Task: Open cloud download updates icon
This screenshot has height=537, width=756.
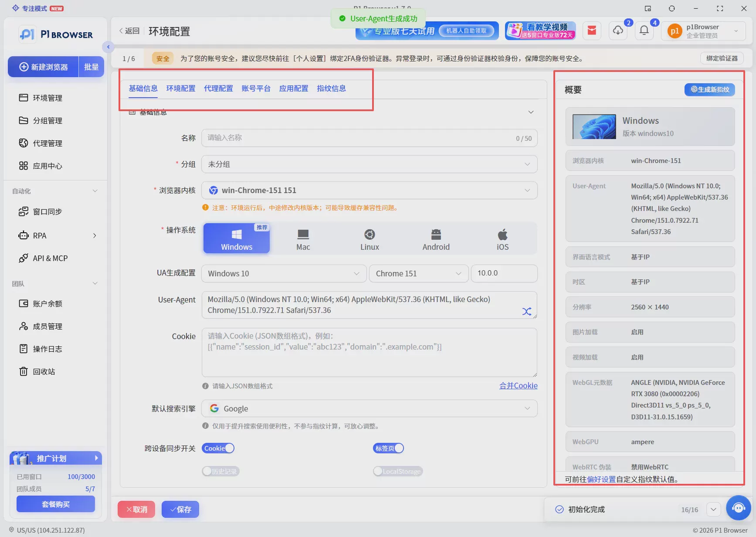Action: pos(618,31)
